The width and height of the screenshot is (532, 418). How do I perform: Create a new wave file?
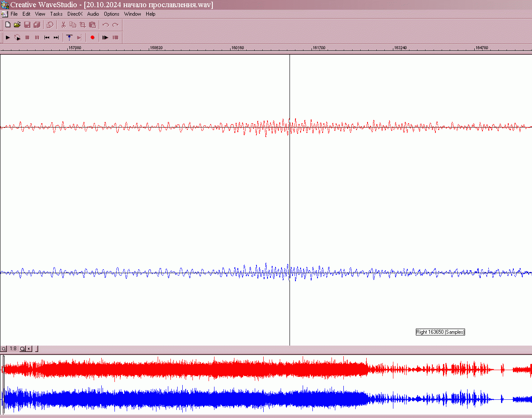click(x=8, y=25)
